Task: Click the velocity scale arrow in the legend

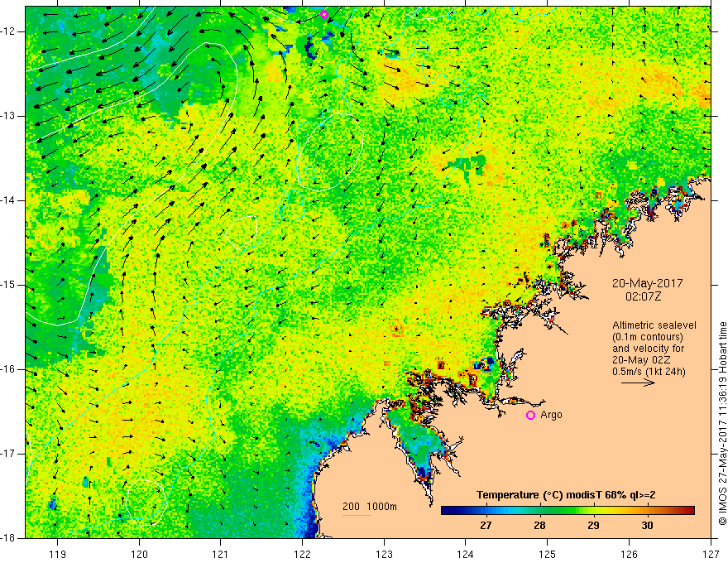Action: pyautogui.click(x=638, y=383)
